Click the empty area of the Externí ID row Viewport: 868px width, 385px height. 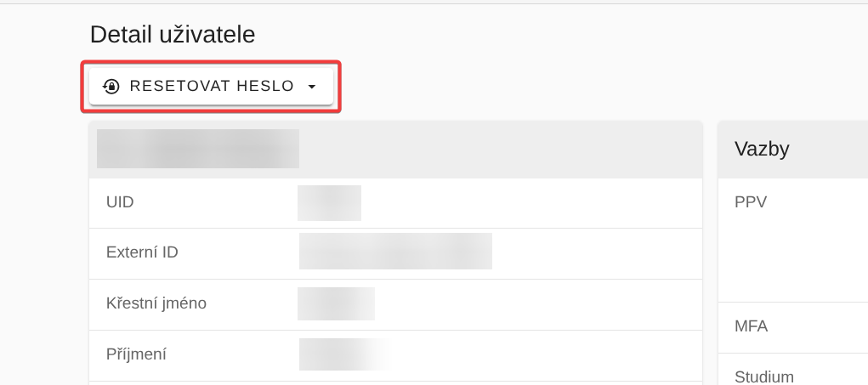pyautogui.click(x=595, y=252)
